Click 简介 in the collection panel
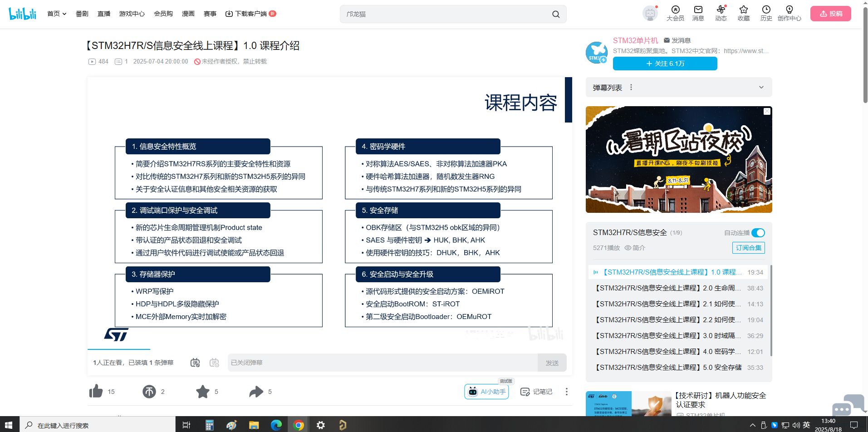Image resolution: width=868 pixels, height=432 pixels. click(635, 248)
